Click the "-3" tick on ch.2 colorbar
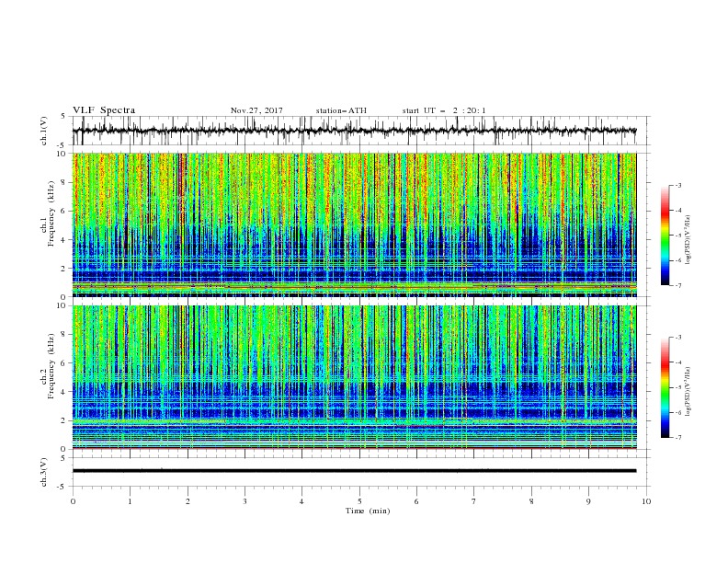 point(677,338)
